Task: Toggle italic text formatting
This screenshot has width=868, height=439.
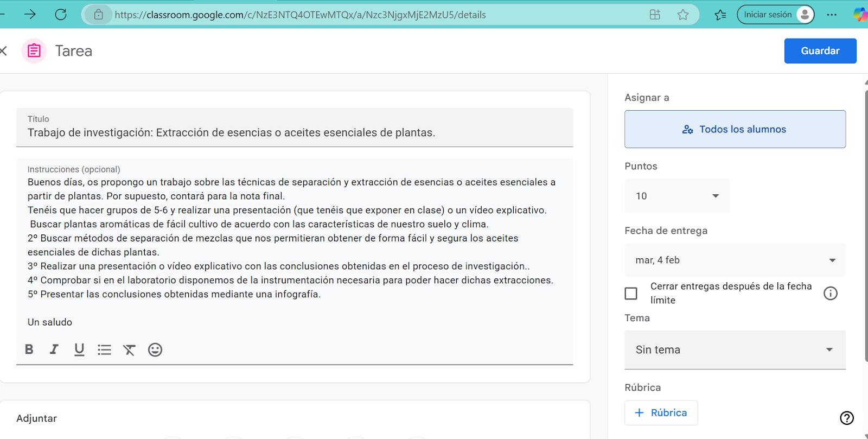Action: (x=54, y=349)
